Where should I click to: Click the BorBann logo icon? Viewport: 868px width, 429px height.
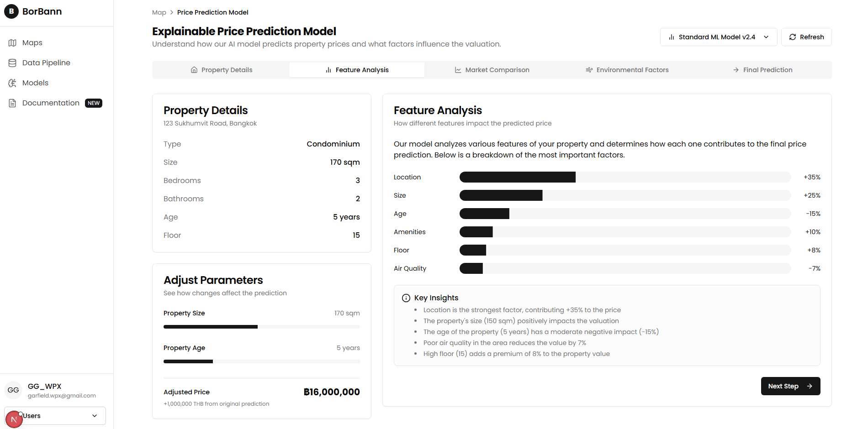point(11,11)
